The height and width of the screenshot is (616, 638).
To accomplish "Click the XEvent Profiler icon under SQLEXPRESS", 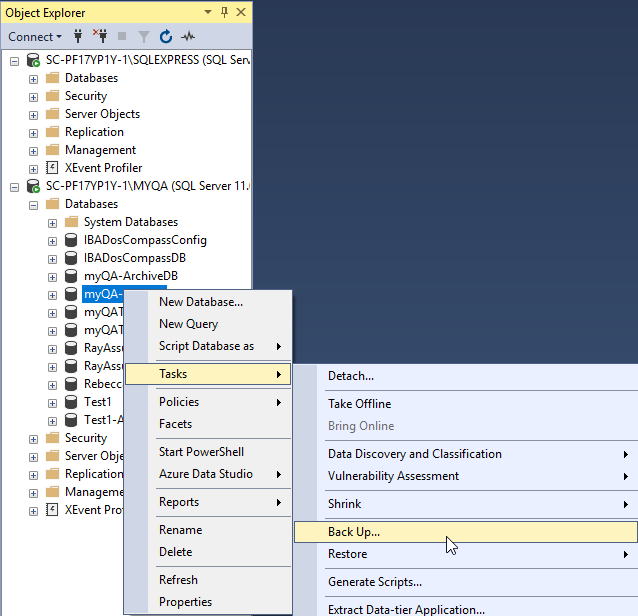I will [x=53, y=168].
